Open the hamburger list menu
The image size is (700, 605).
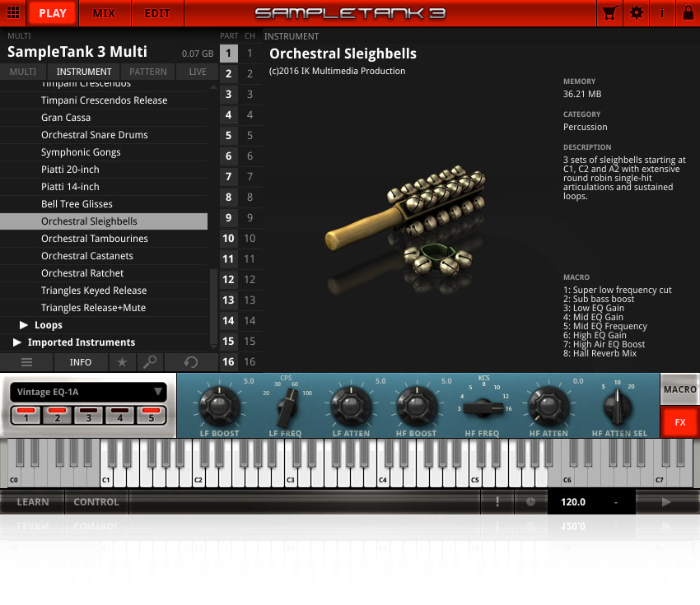pyautogui.click(x=26, y=362)
